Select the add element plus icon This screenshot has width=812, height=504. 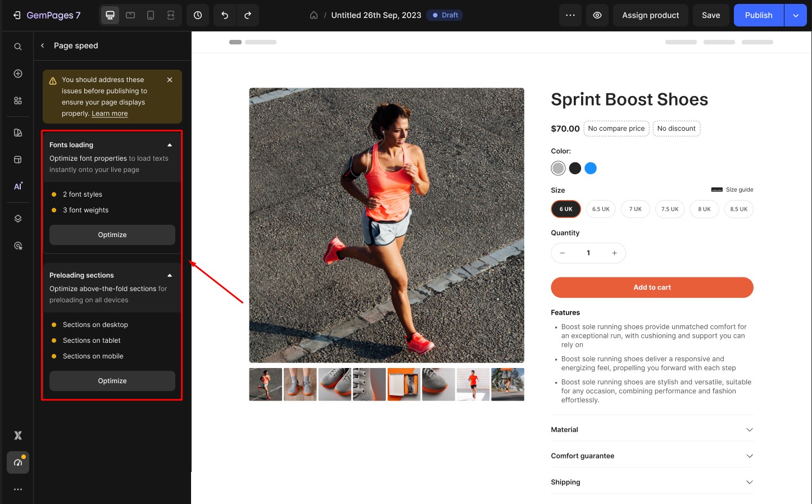pyautogui.click(x=17, y=73)
